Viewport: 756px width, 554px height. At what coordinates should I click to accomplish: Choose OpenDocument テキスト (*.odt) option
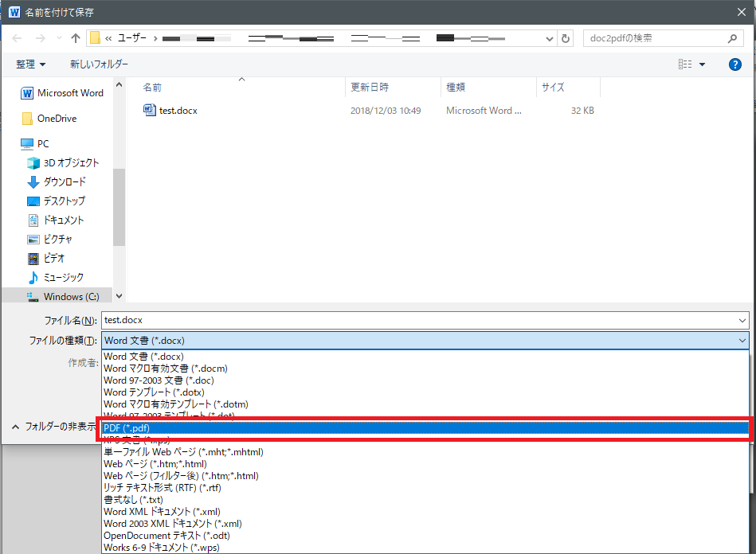[425, 535]
